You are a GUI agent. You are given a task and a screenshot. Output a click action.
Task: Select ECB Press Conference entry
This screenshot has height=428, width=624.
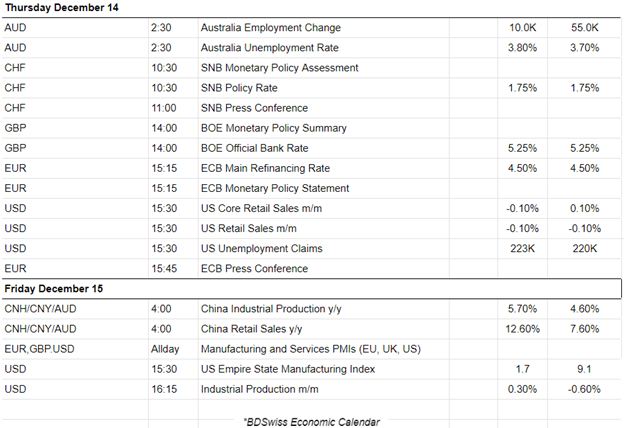coord(254,268)
